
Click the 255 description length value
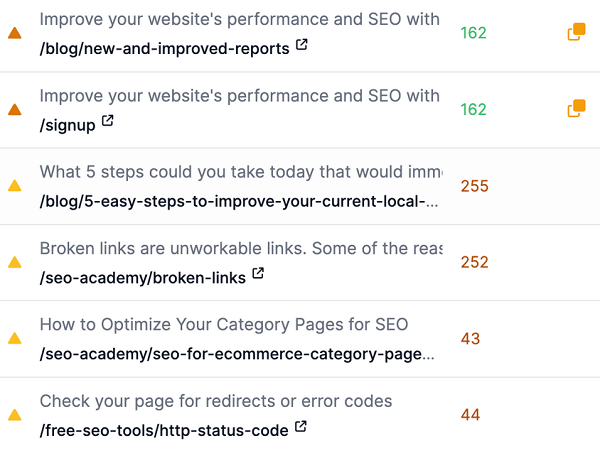pos(474,186)
